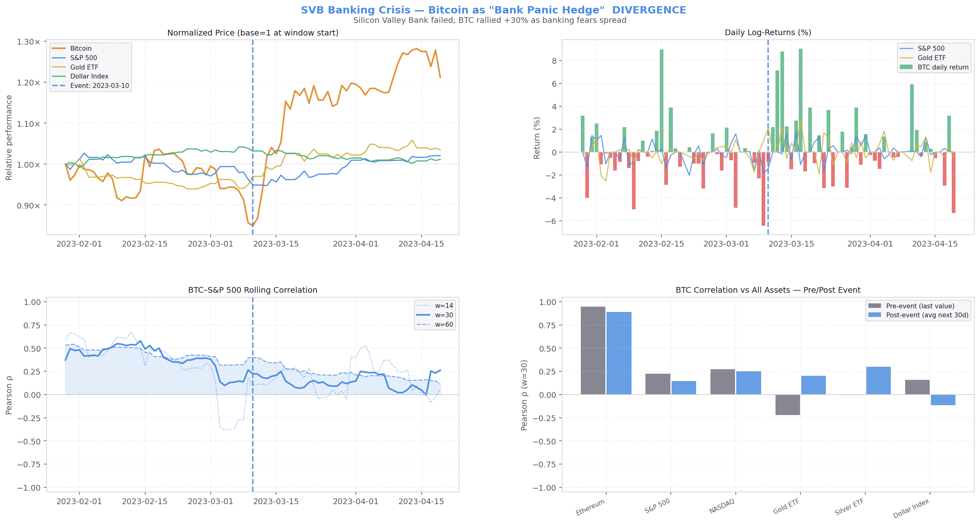Click "−1.00" on the Rolling Correlation y-axis
The image size is (980, 525).
29,488
